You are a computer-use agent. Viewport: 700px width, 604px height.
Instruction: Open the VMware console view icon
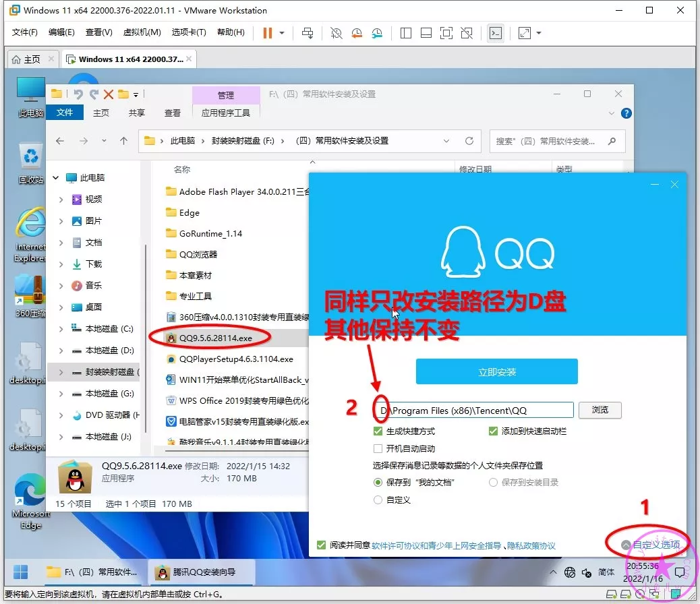point(496,33)
